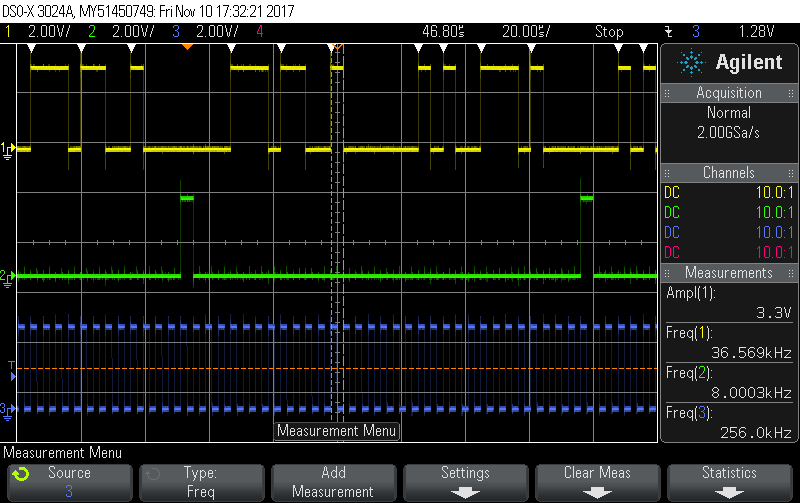Click the Freq(3) measurement label
Screen dimensions: 800x503
[x=689, y=413]
